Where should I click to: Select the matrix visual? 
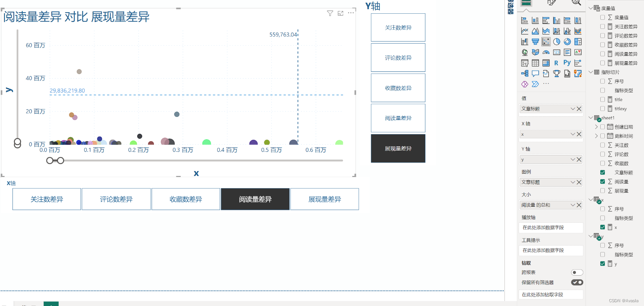546,63
